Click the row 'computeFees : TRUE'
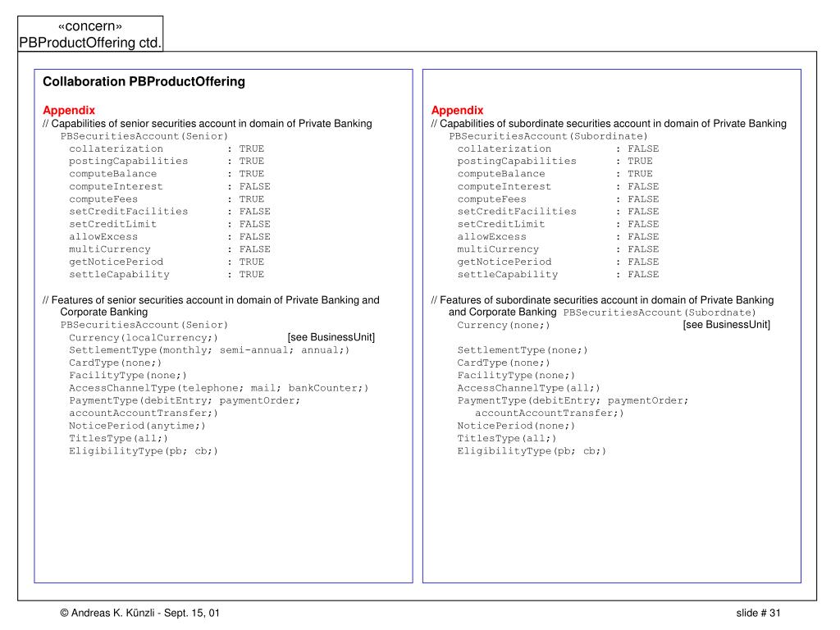840x630 pixels. pos(167,199)
